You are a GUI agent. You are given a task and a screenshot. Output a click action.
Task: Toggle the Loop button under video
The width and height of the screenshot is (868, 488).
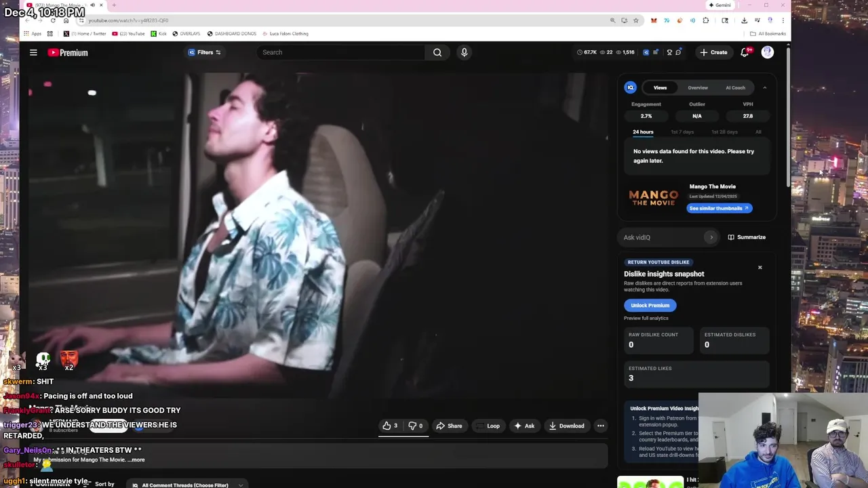coord(489,426)
